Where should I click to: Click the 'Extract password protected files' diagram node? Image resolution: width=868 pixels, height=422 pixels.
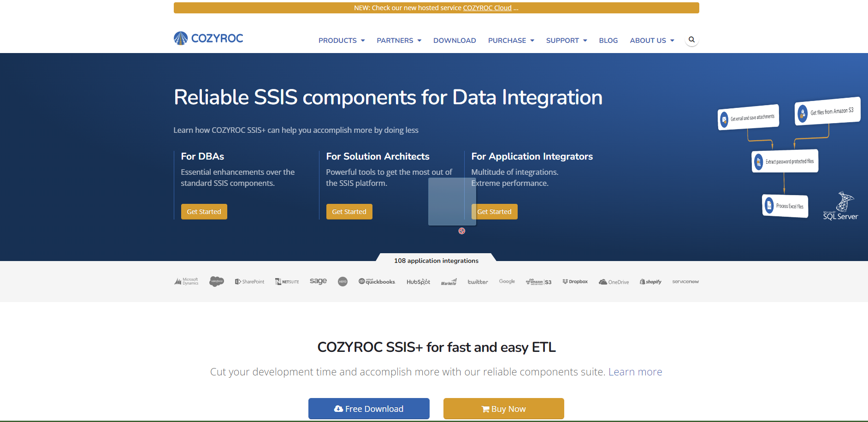pos(785,161)
